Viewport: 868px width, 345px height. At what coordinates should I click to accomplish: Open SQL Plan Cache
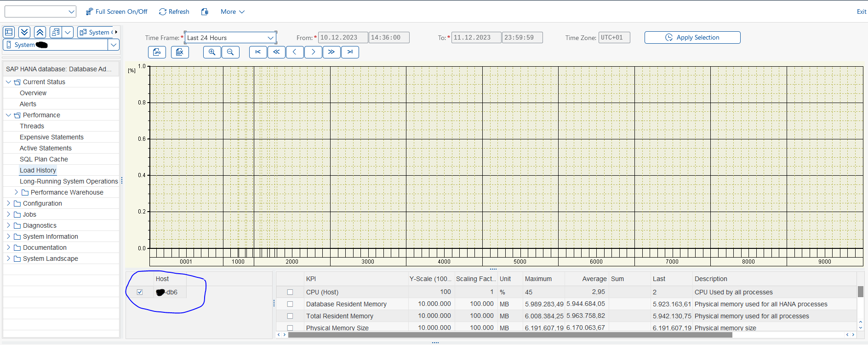coord(44,159)
